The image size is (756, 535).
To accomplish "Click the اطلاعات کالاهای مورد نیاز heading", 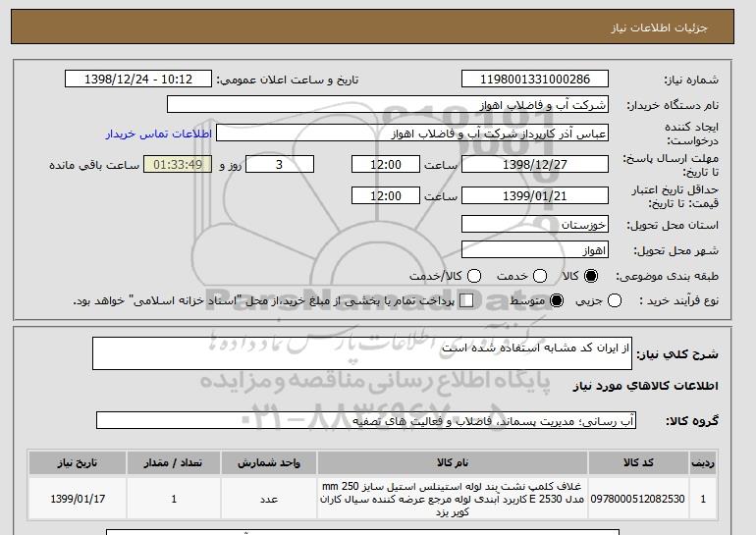I will 646,386.
